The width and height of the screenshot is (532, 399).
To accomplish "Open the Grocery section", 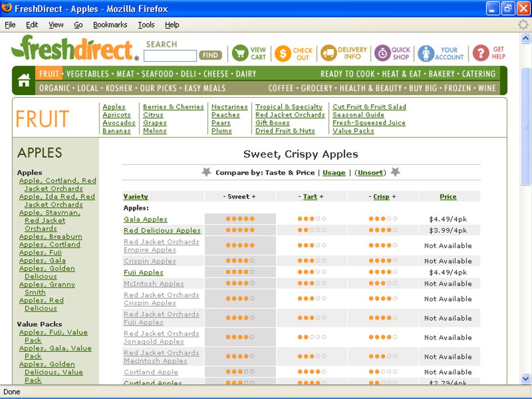I will tap(317, 88).
